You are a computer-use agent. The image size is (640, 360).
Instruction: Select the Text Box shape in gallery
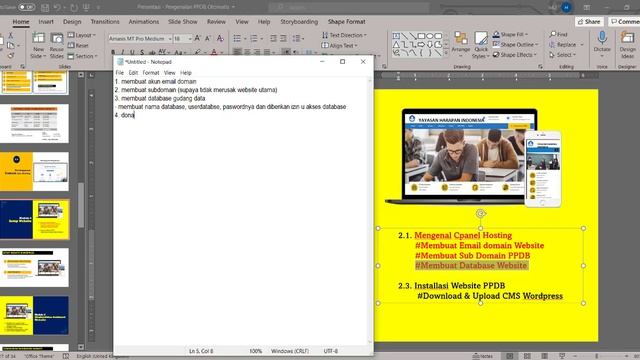click(396, 36)
